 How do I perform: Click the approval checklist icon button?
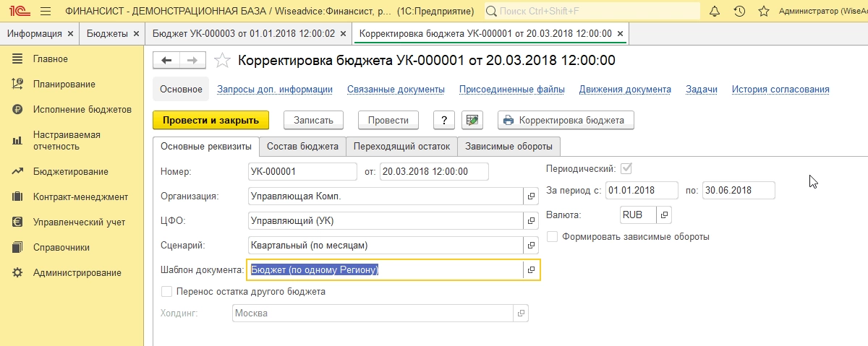pos(473,120)
